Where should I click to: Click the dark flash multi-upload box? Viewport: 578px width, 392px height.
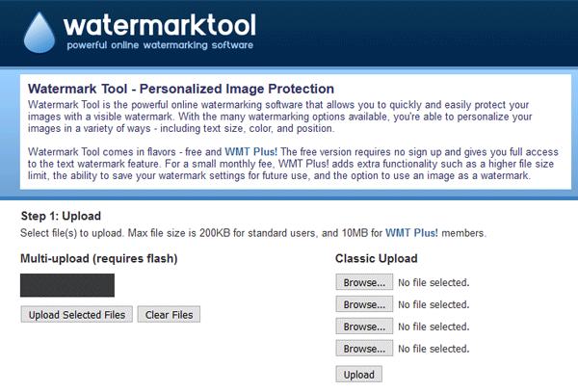coord(67,285)
